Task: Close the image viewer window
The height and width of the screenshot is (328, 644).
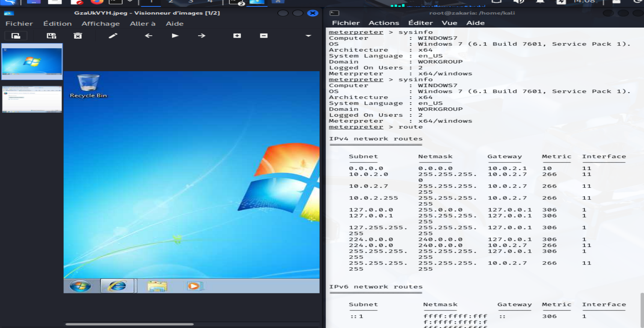Action: pyautogui.click(x=313, y=13)
